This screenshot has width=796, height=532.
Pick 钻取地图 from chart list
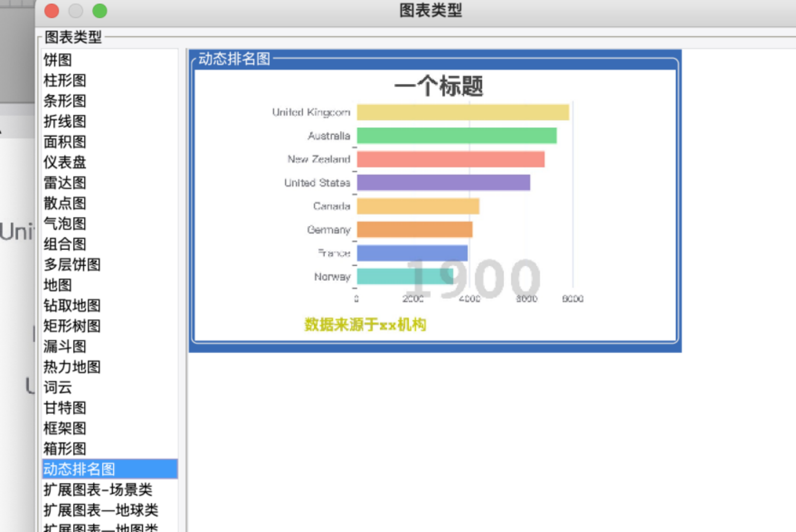click(72, 306)
